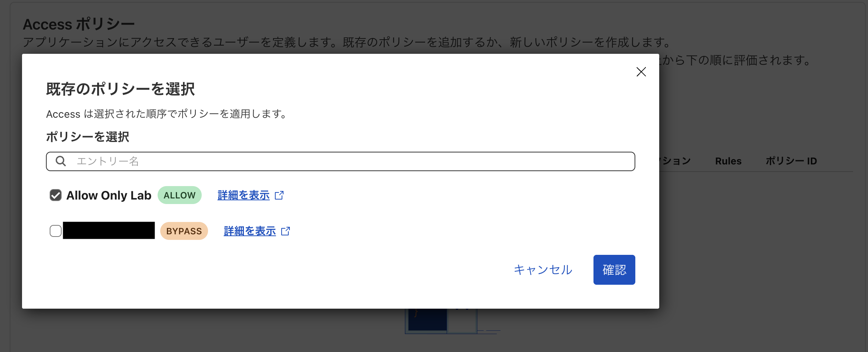This screenshot has height=352, width=868.
Task: Click the Rules column header
Action: tap(728, 161)
